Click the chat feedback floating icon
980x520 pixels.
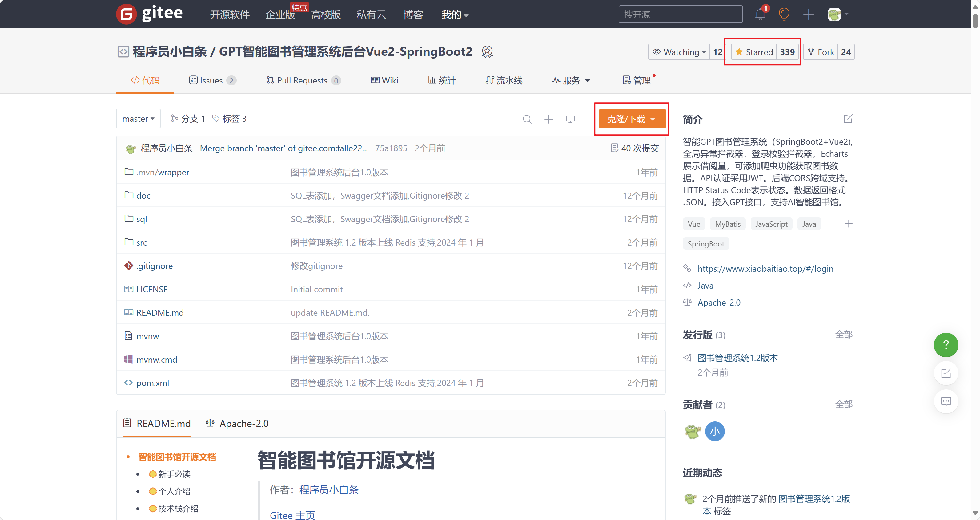(x=946, y=401)
